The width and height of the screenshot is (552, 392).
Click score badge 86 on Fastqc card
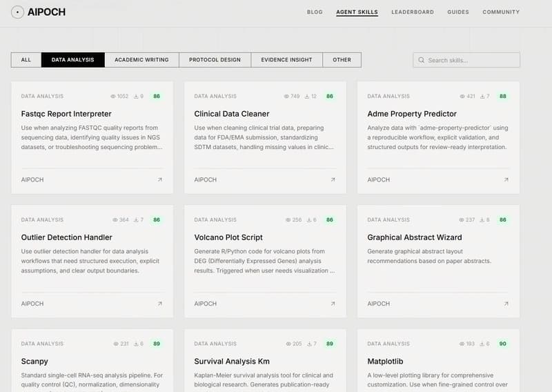point(157,96)
